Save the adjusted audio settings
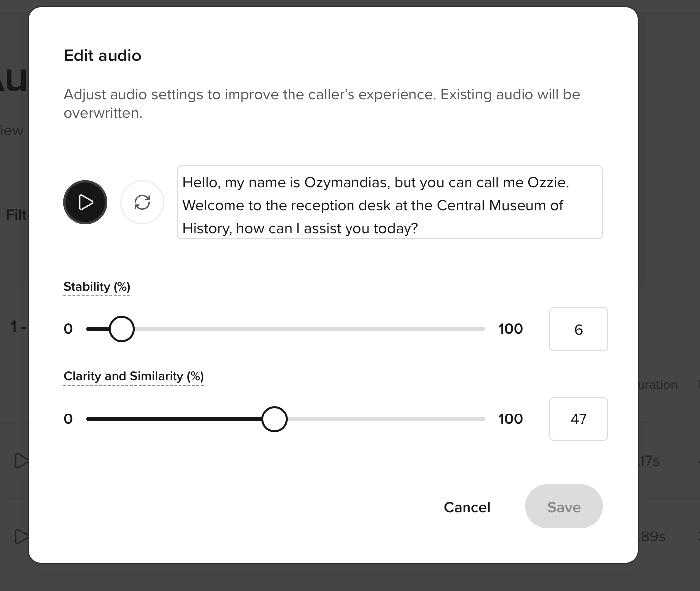This screenshot has width=700, height=591. pyautogui.click(x=564, y=507)
